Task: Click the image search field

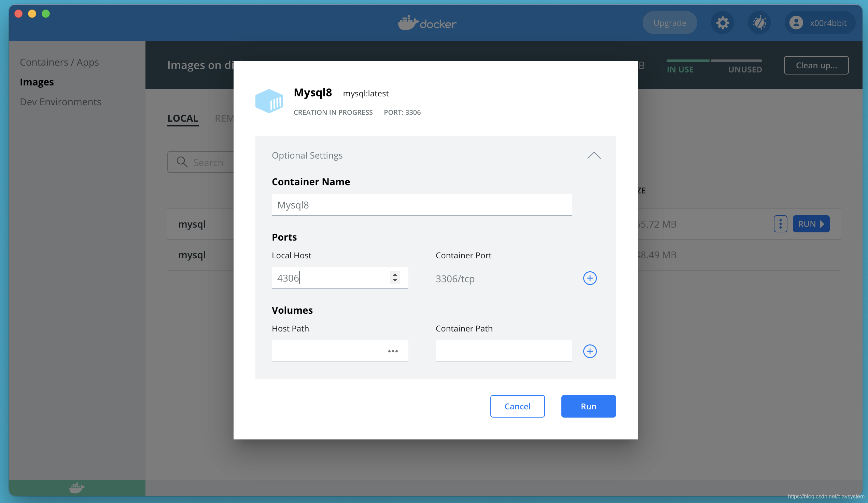Action: point(201,162)
